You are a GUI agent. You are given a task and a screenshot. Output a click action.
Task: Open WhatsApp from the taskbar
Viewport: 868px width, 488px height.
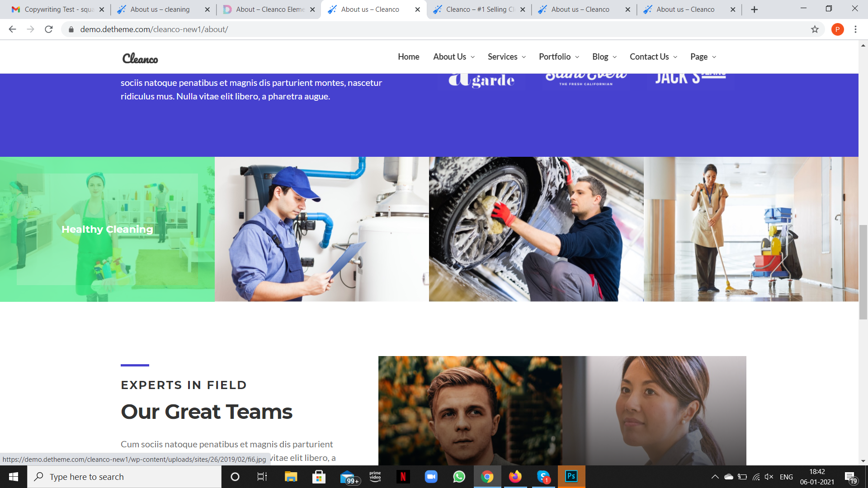[x=459, y=477]
